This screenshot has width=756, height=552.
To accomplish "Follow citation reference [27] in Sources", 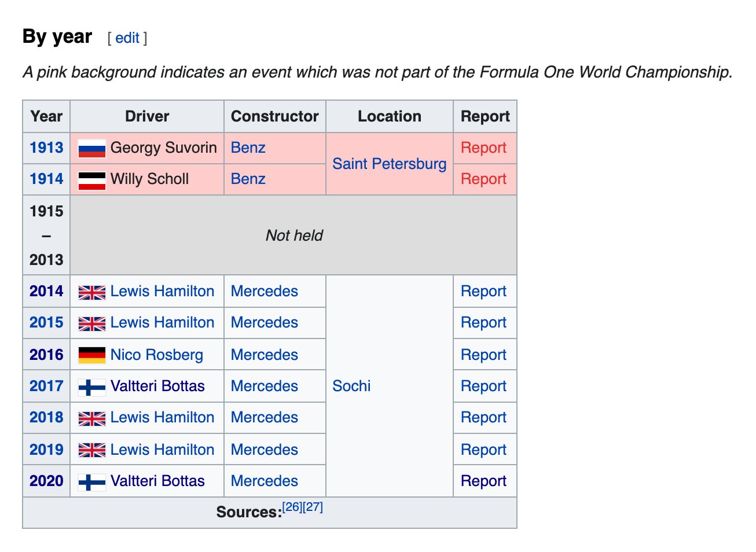I will [x=313, y=507].
